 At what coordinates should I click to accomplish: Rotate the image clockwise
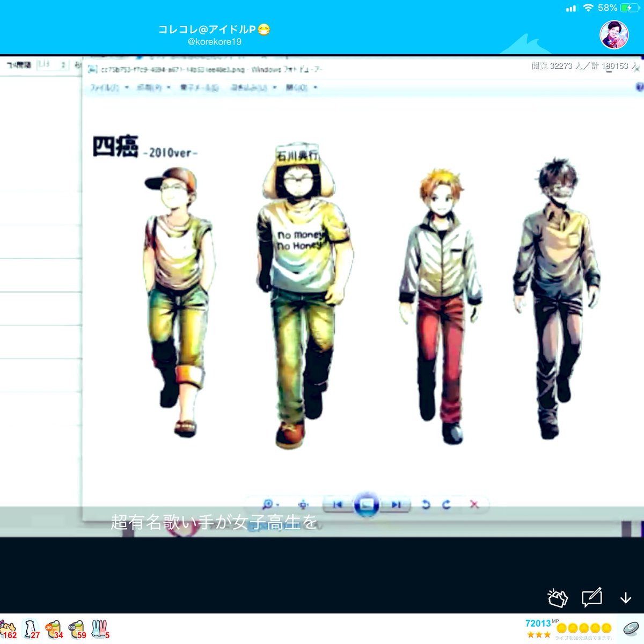click(x=445, y=504)
